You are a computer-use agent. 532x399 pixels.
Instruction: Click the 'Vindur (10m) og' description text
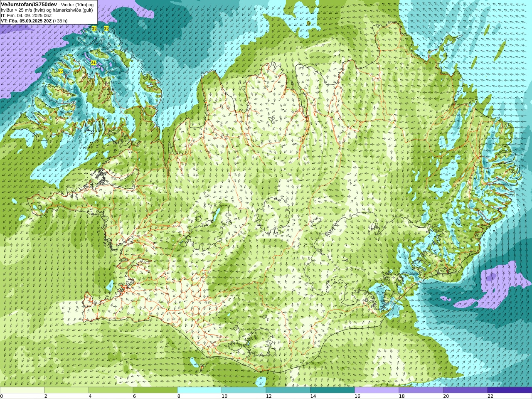click(78, 4)
